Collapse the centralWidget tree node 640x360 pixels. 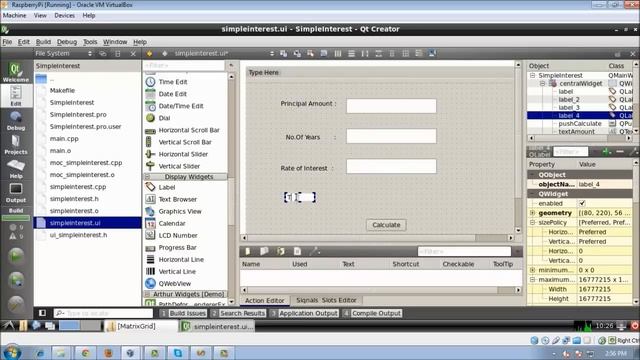pyautogui.click(x=542, y=83)
